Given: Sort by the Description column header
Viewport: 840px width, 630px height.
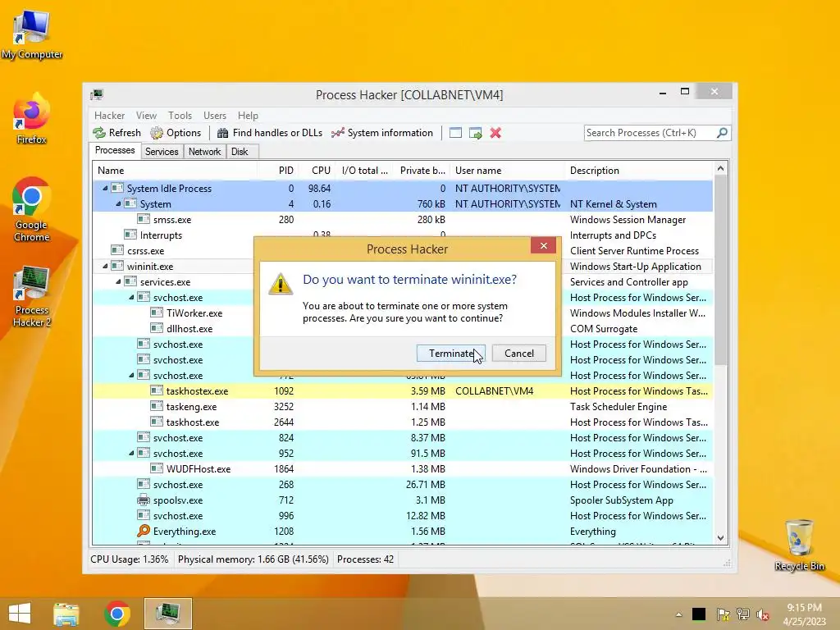Looking at the screenshot, I should pyautogui.click(x=639, y=171).
